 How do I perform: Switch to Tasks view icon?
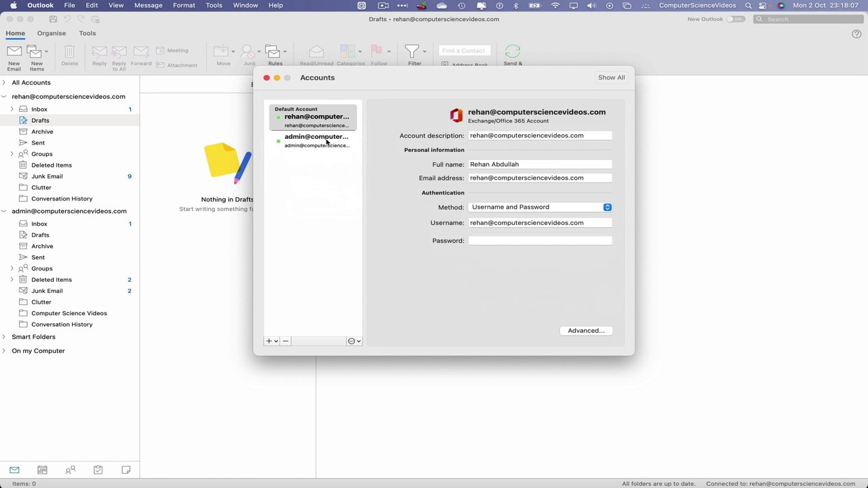click(x=98, y=470)
